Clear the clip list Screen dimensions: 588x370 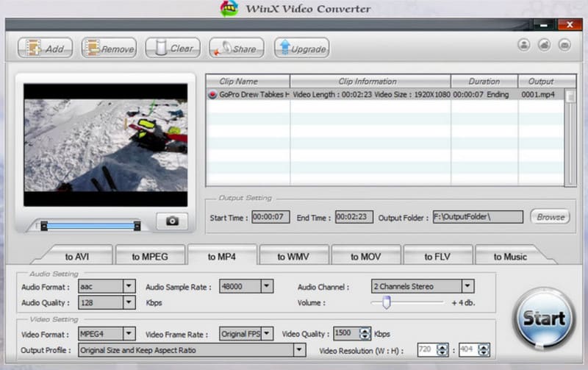point(173,49)
